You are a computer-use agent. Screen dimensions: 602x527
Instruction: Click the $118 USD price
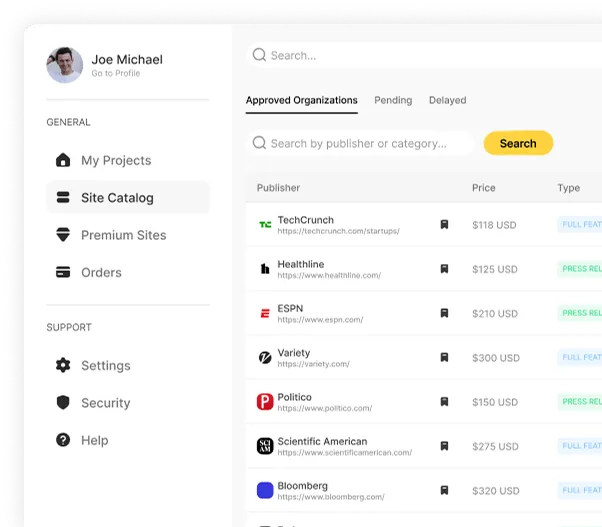pos(494,225)
